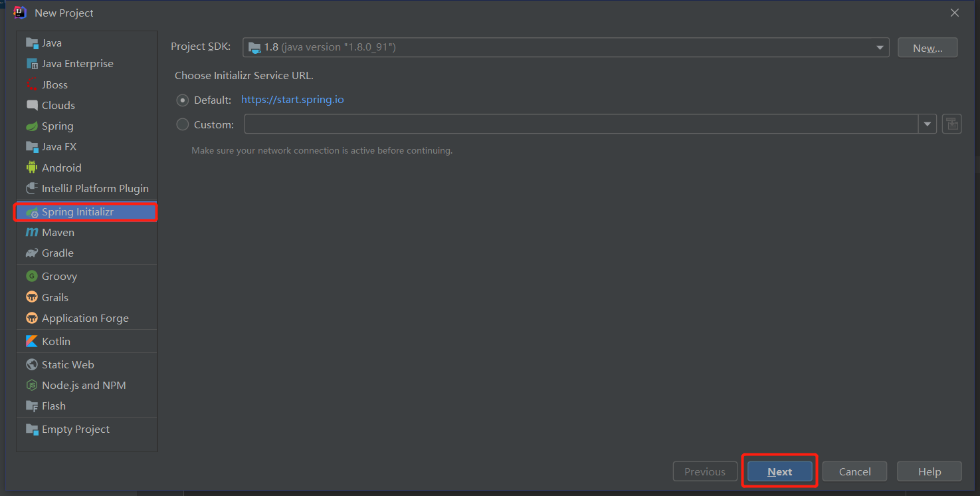980x496 pixels.
Task: Click the IntelliJ IDEA logo in title bar
Action: point(20,13)
